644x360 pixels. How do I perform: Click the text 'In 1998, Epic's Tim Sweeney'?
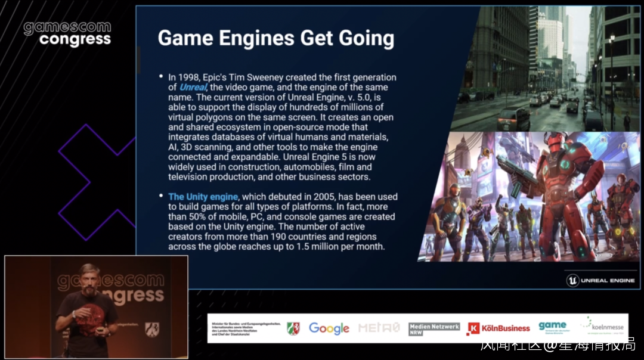tap(225, 77)
